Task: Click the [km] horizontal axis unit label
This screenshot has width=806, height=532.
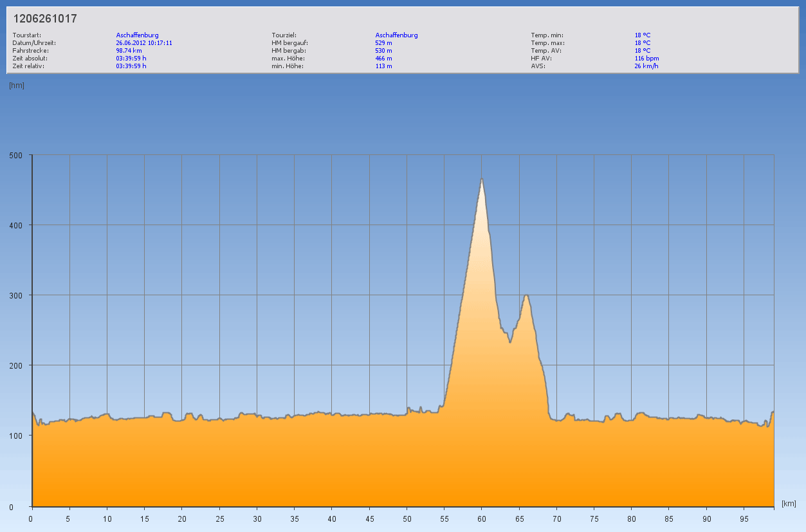Action: [789, 503]
